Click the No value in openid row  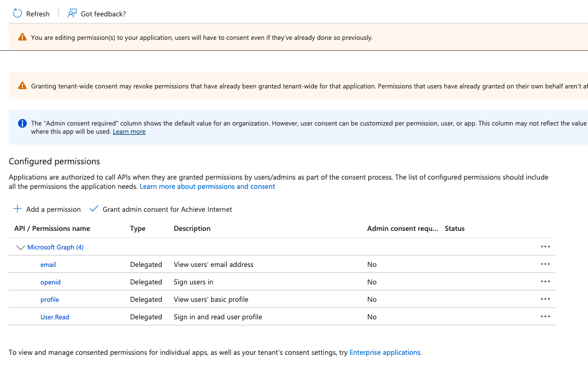pyautogui.click(x=372, y=282)
